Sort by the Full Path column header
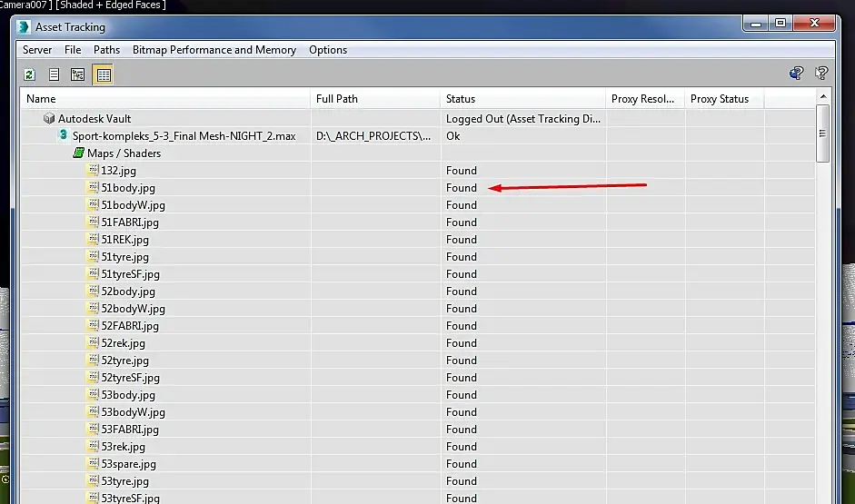Viewport: 855px width, 504px height. coord(375,99)
